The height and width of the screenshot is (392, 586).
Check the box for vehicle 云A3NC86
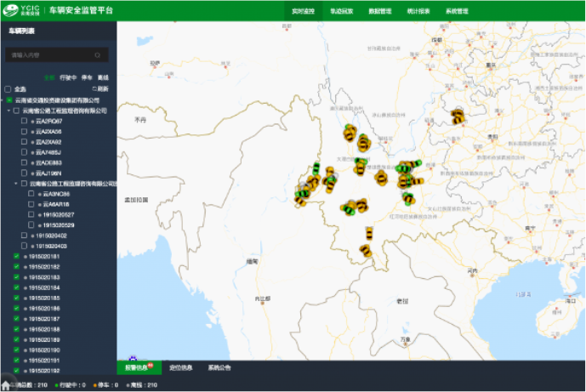(31, 194)
